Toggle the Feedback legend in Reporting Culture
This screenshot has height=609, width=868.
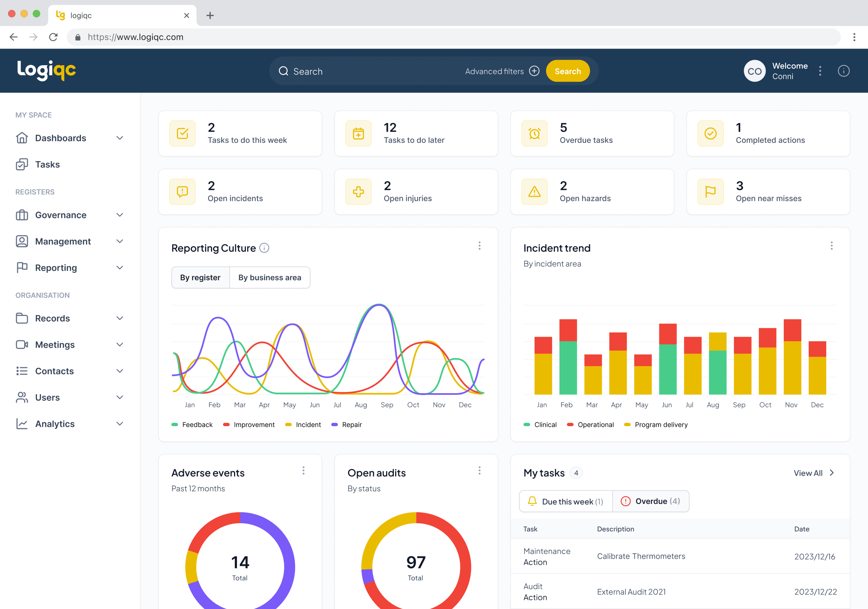(x=192, y=424)
